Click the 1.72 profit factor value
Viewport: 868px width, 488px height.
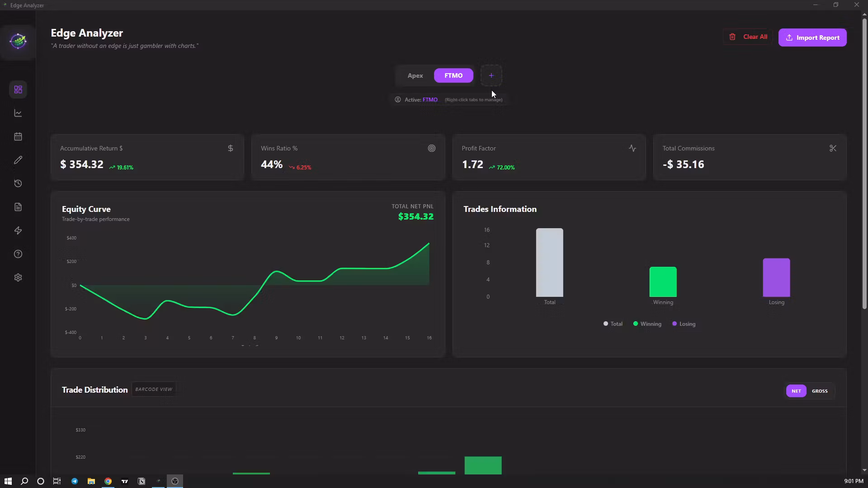point(472,164)
